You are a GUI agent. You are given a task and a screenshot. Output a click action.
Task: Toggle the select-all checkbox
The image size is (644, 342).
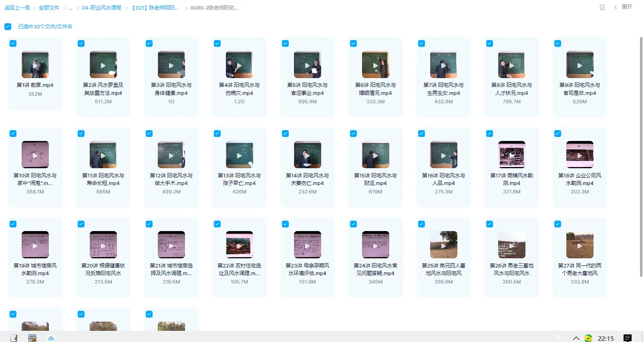(8, 26)
